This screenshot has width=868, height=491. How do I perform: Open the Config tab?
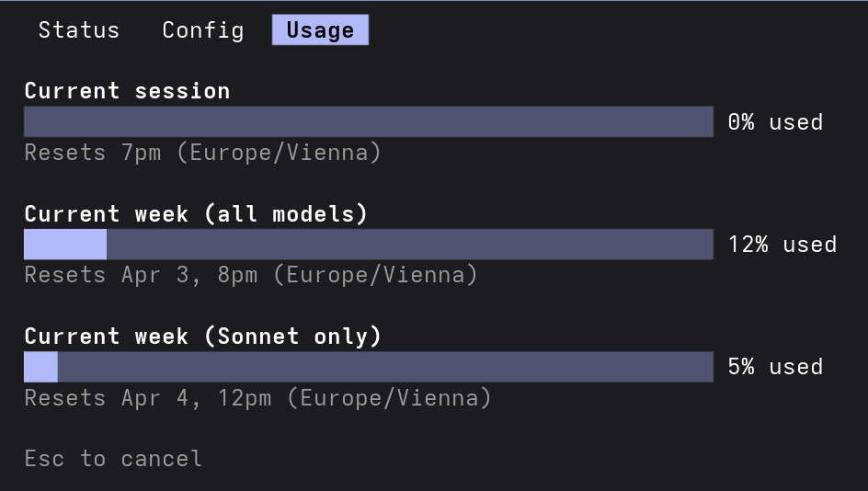click(x=203, y=30)
